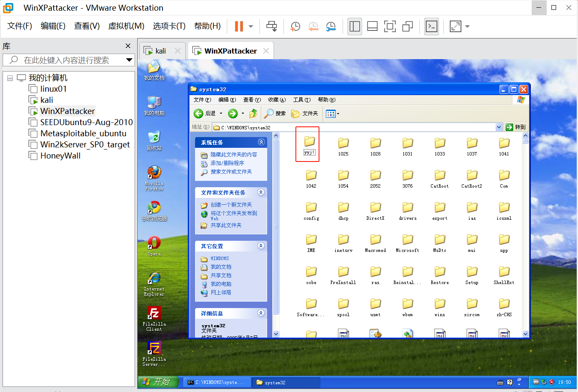Click the task pane scroll down arrow

coord(276,334)
